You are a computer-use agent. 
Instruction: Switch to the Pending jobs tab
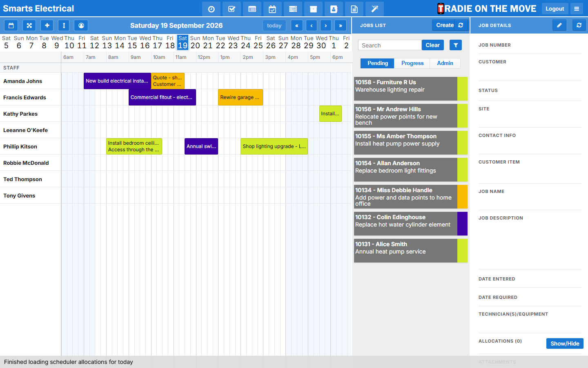[x=378, y=63]
